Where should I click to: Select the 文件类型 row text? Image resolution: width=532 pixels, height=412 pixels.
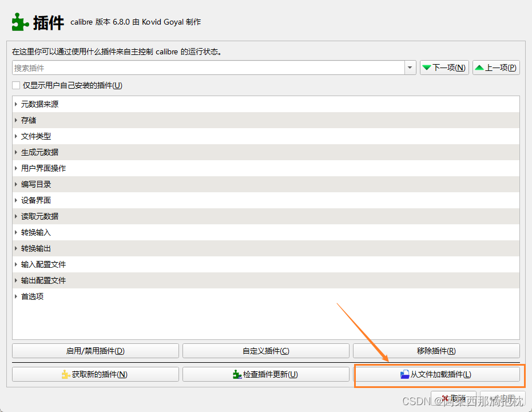(36, 136)
